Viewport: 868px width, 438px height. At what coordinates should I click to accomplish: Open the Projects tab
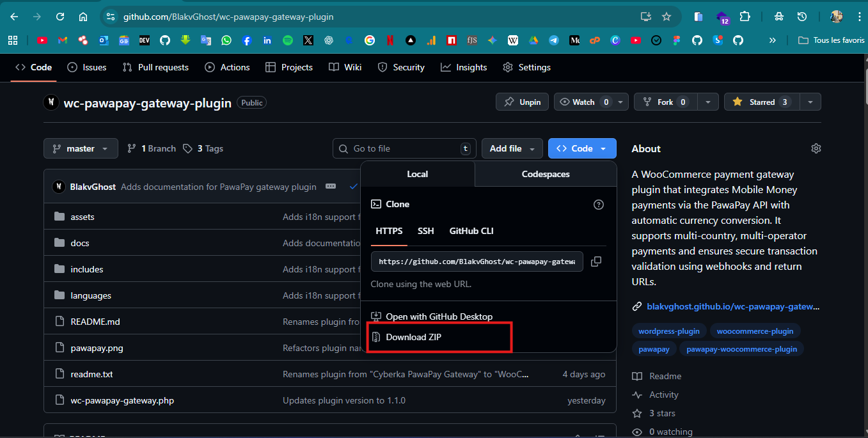[x=289, y=67]
